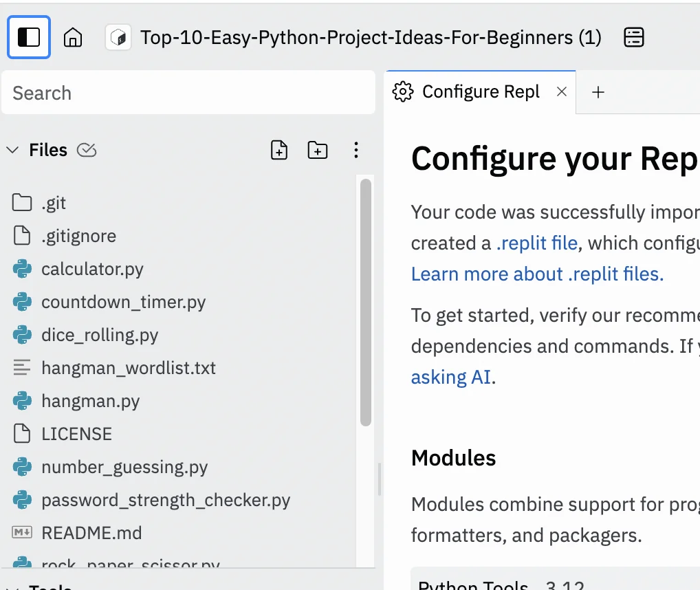Open a new tab with plus
Screen dimensions: 700x590
tap(598, 92)
